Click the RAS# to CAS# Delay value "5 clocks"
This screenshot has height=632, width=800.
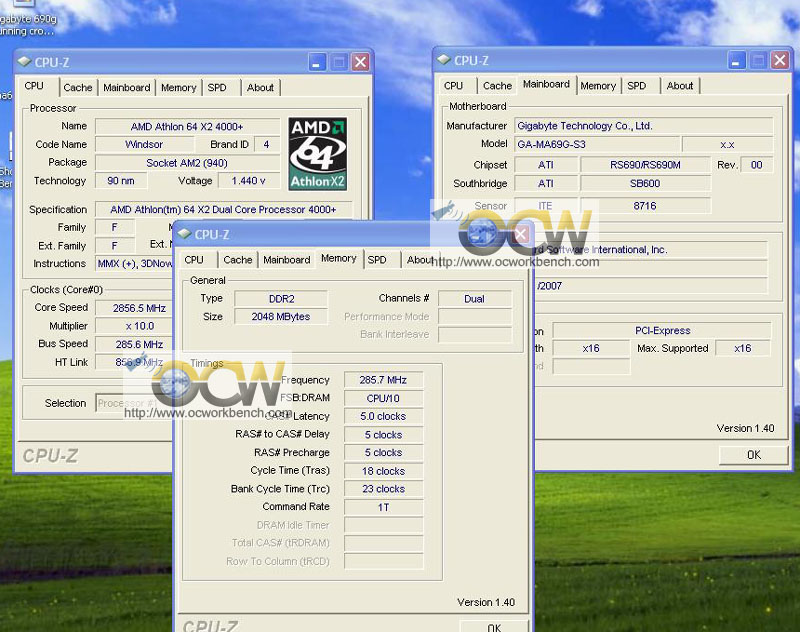click(x=383, y=435)
